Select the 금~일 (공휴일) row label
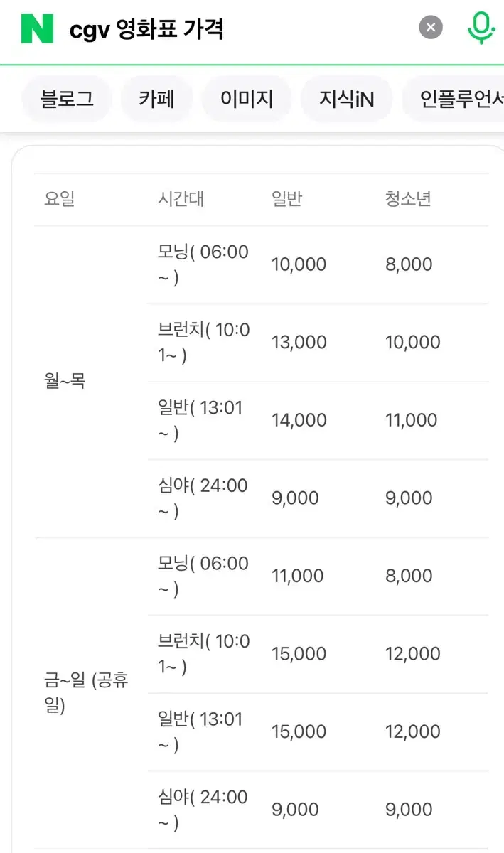504x853 pixels. pos(86,693)
